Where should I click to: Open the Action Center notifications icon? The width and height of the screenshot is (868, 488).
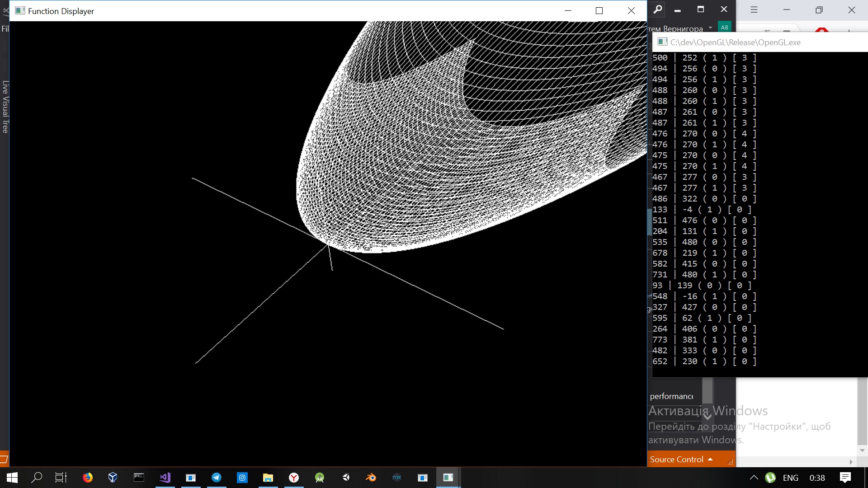tap(845, 478)
